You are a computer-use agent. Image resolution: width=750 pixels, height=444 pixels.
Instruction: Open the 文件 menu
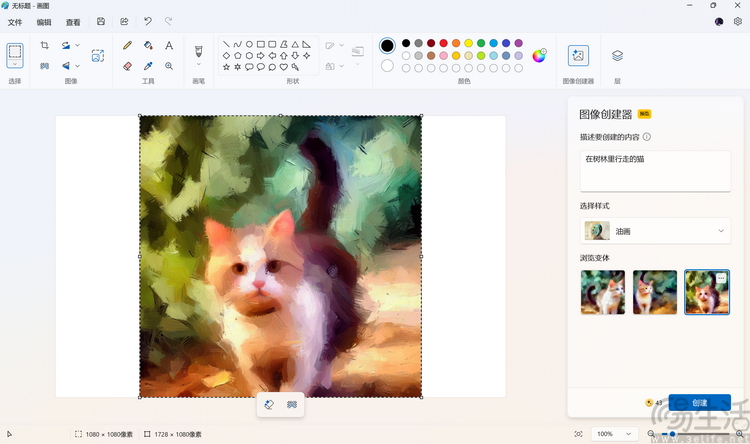(x=15, y=22)
